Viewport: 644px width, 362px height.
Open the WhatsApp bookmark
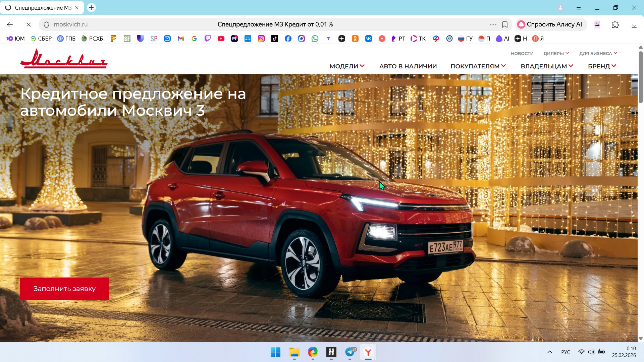tap(315, 39)
